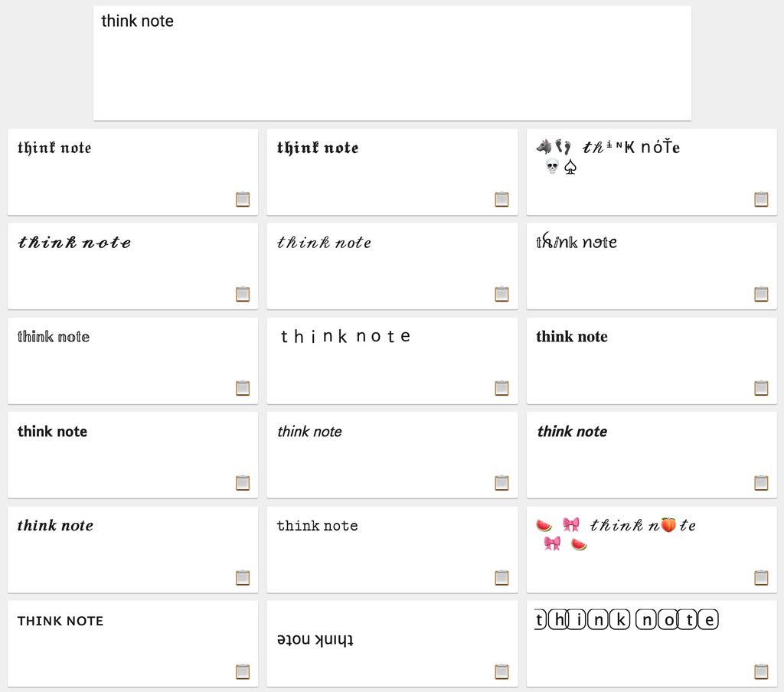Copy the bold cursive script style text
The image size is (784, 692).
click(x=243, y=294)
